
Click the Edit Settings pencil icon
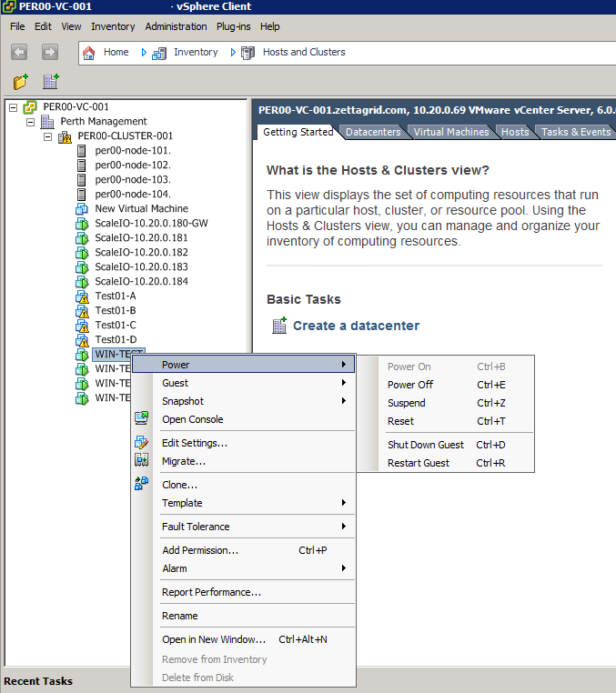coord(142,442)
